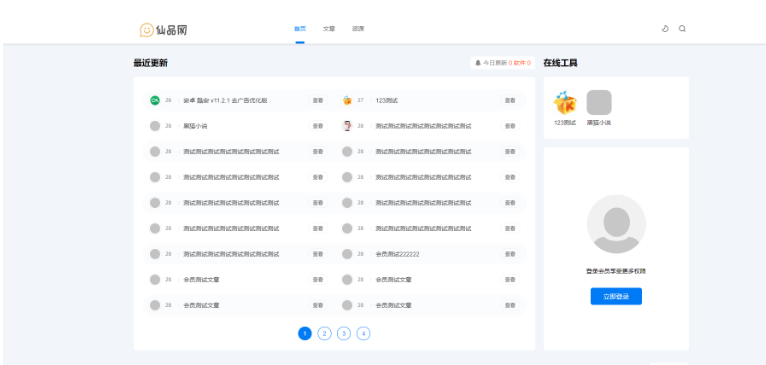The height and width of the screenshot is (365, 766).
Task: Switch to the 首页 tab
Action: point(300,29)
